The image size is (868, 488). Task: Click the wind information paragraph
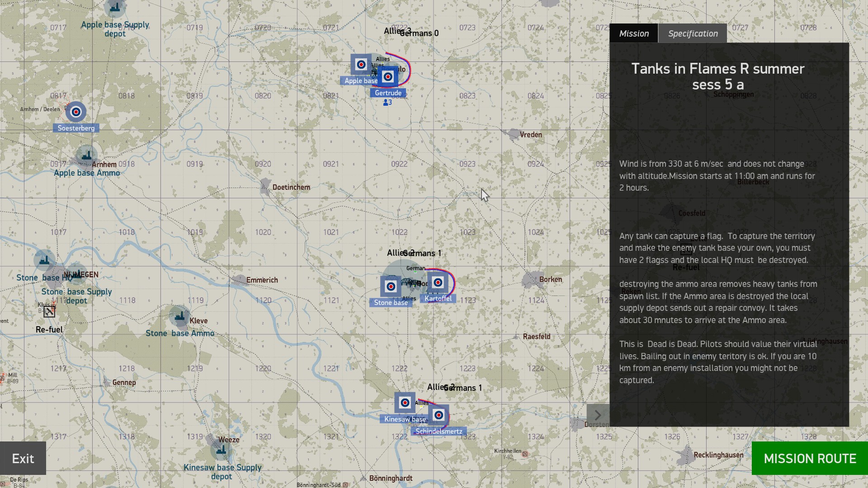tap(717, 176)
